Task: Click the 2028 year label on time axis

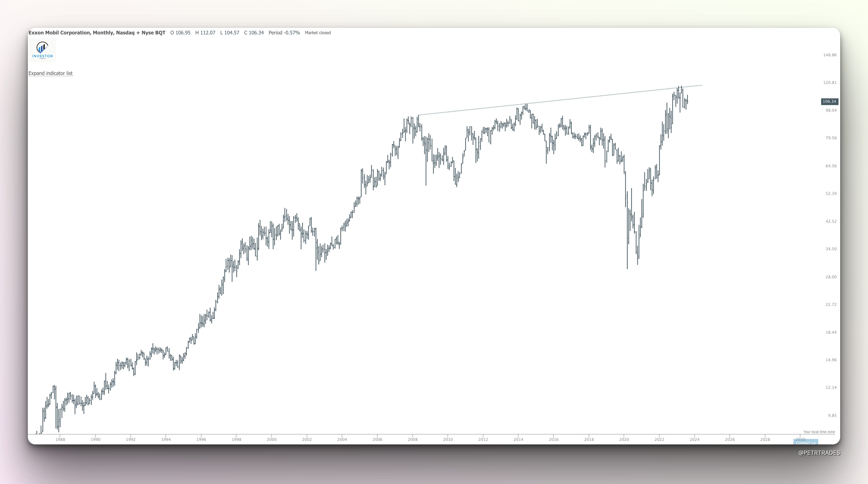Action: 765,439
